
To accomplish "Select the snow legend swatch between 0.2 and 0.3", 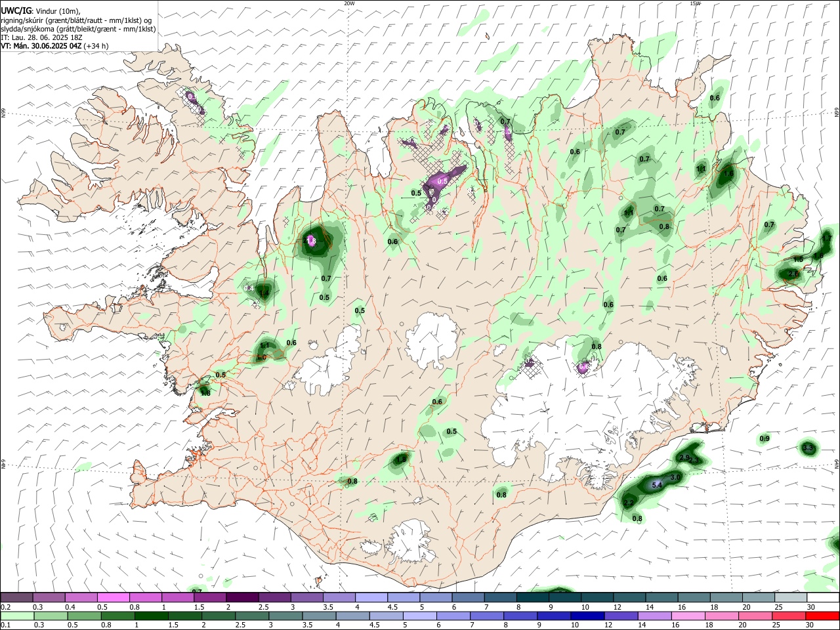I will tap(16, 598).
